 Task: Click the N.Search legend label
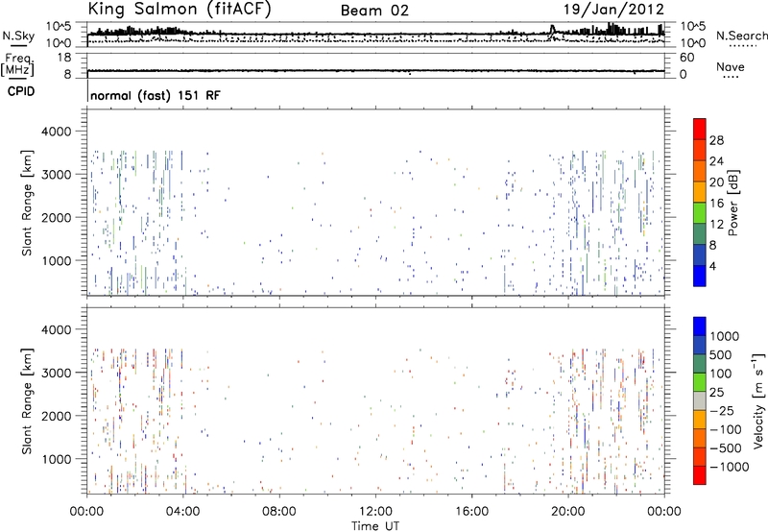click(741, 36)
